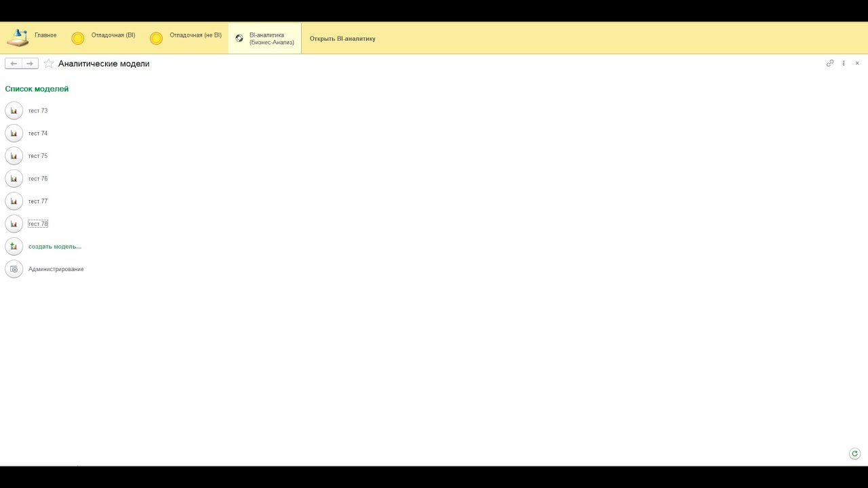Click the BI-аналитика globe icon
Image resolution: width=868 pixels, height=488 pixels.
[x=239, y=39]
